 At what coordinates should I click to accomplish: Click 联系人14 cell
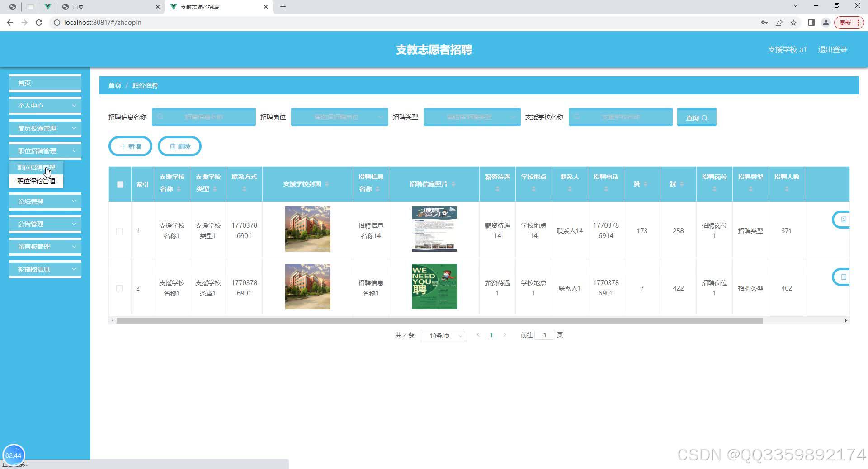point(570,231)
